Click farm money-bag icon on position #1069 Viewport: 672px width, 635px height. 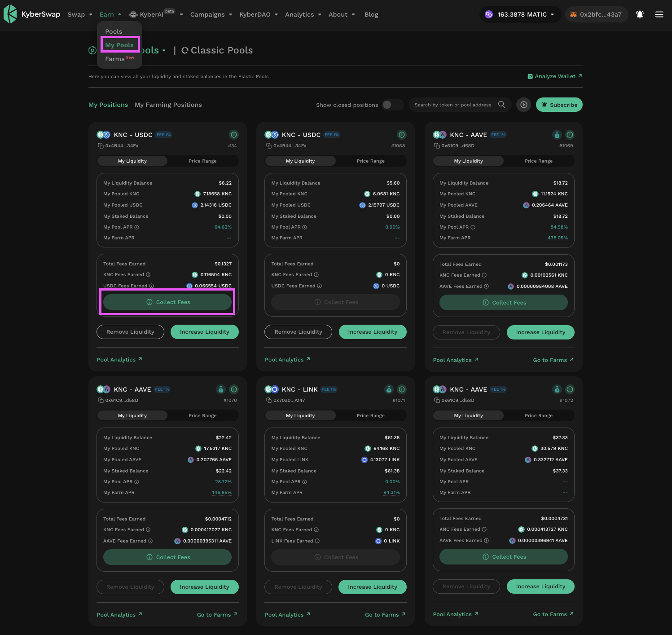(557, 135)
